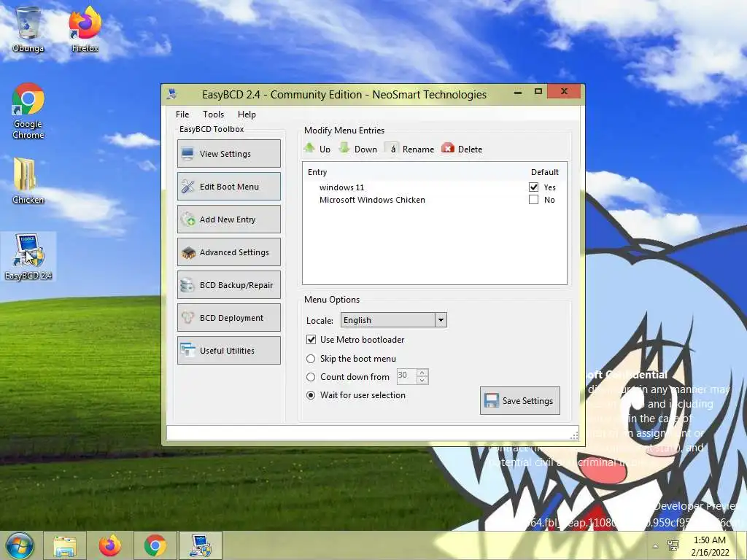Select the Google Chrome desktop shortcut
747x560 pixels.
click(28, 111)
